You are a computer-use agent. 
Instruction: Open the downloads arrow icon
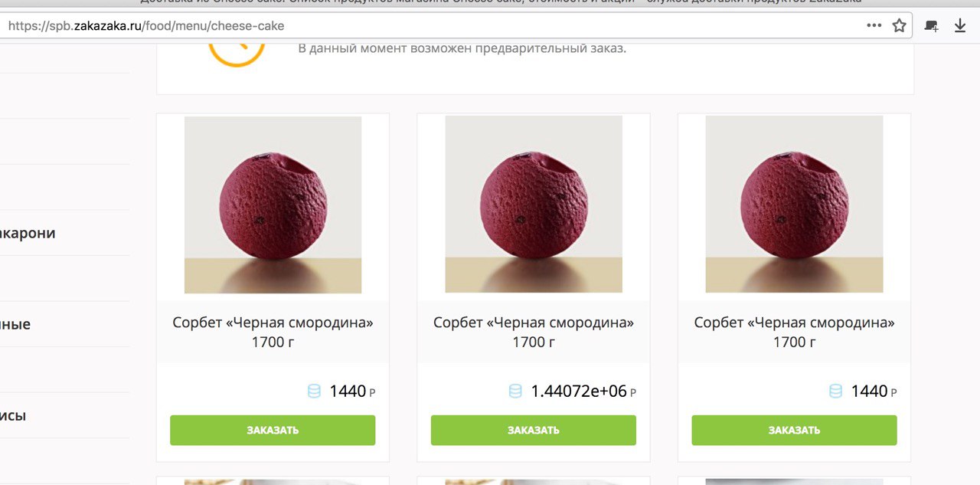coord(960,25)
